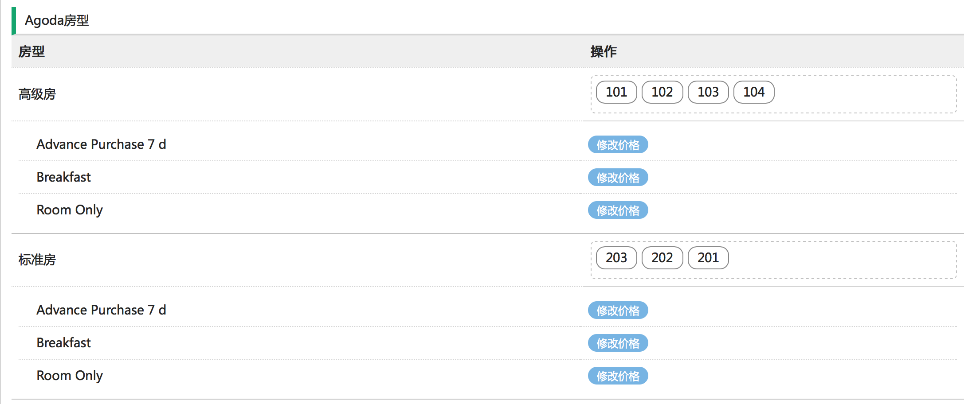Click the Agoda房型 section title

(57, 20)
